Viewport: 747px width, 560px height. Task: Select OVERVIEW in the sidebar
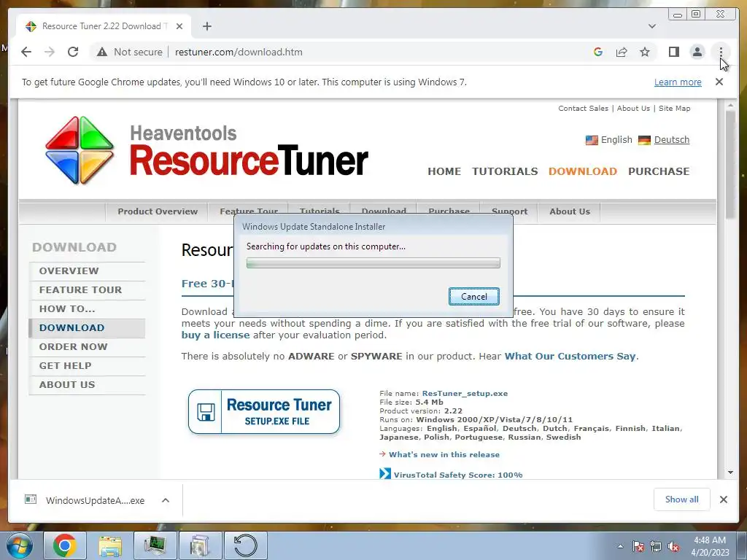tap(88, 271)
